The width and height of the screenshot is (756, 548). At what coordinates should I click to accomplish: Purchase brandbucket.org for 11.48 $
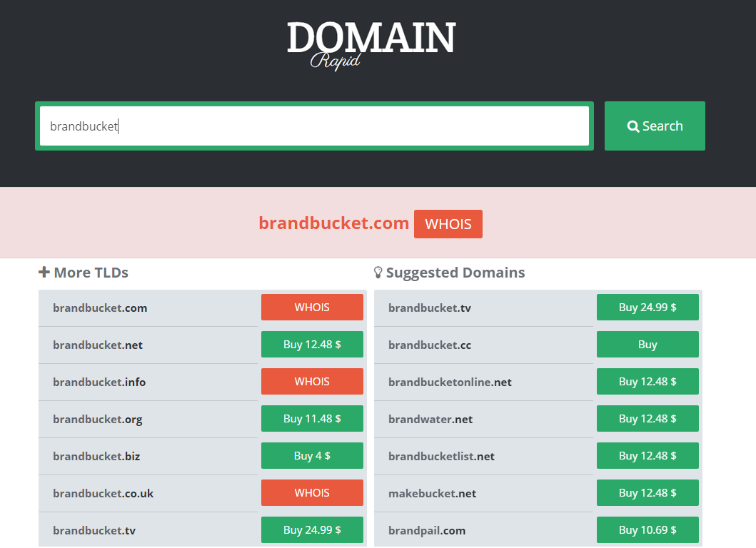(x=312, y=418)
